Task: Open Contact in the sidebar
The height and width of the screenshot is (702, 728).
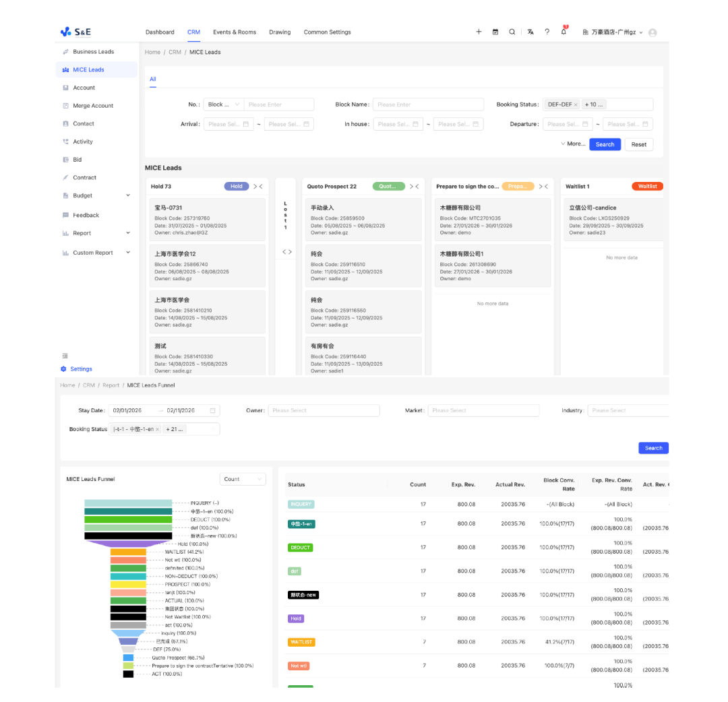Action: [96, 123]
